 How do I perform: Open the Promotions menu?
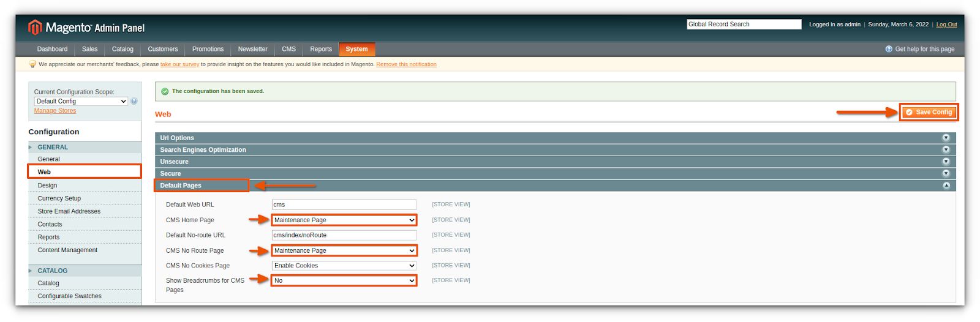coord(208,49)
